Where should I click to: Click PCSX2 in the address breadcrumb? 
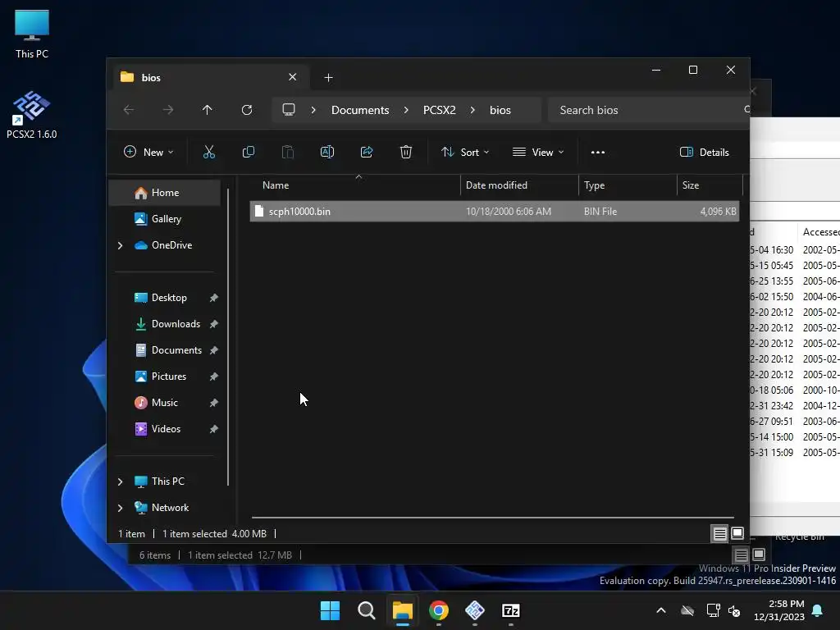coord(440,110)
